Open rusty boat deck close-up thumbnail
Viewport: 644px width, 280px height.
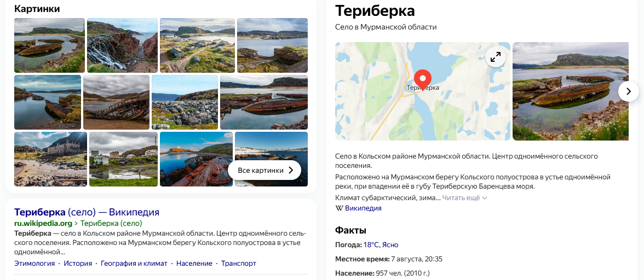point(196,159)
